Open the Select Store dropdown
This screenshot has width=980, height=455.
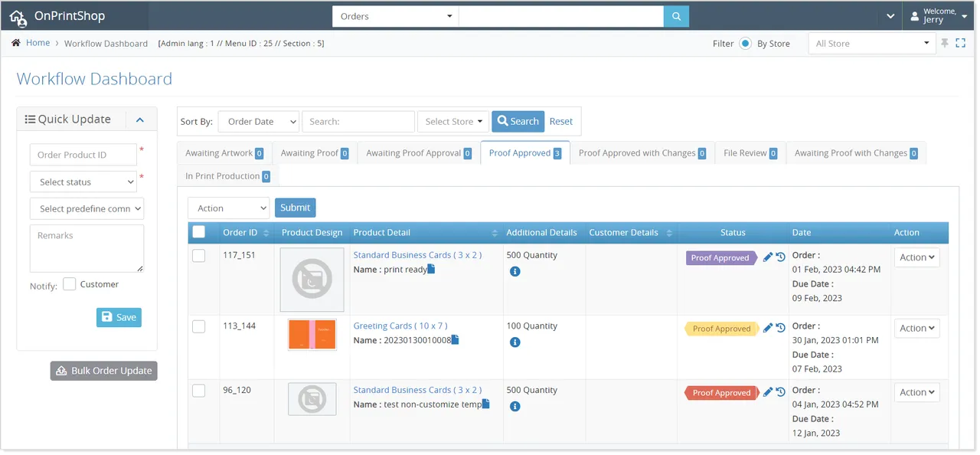click(x=452, y=121)
